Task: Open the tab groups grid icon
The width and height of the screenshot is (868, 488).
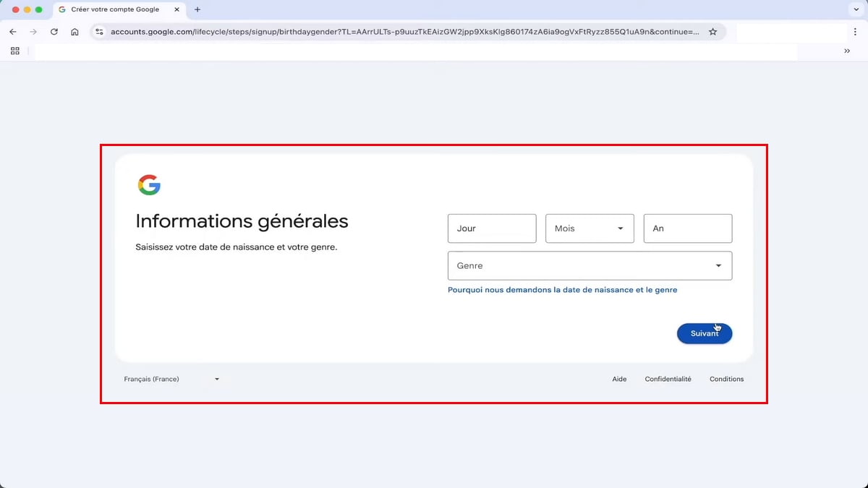Action: pyautogui.click(x=15, y=51)
